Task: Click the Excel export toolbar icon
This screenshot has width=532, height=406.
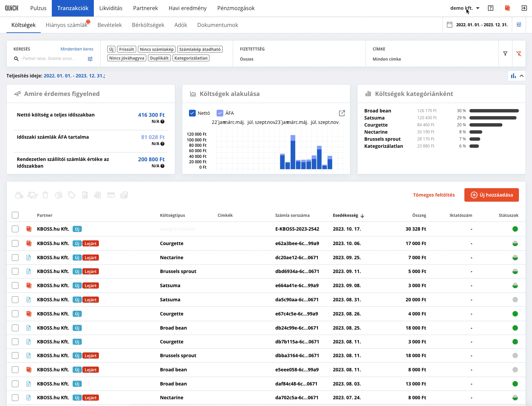Action: 98,195
